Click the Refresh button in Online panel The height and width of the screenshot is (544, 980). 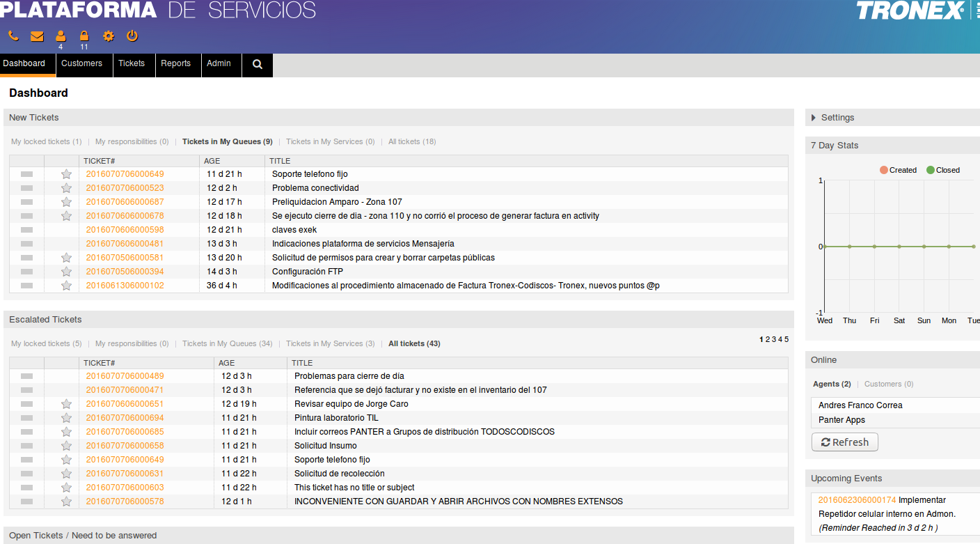click(x=845, y=442)
